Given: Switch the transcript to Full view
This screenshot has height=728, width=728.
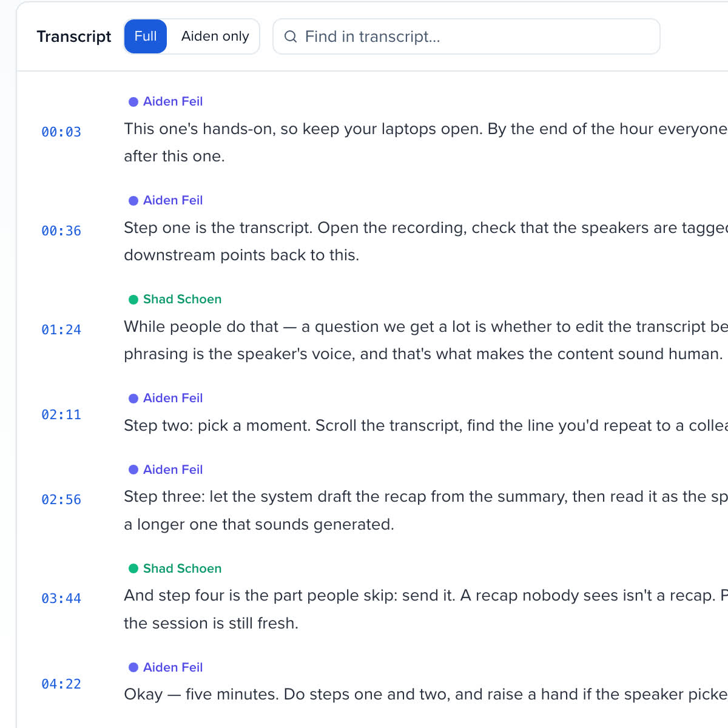Looking at the screenshot, I should [146, 36].
